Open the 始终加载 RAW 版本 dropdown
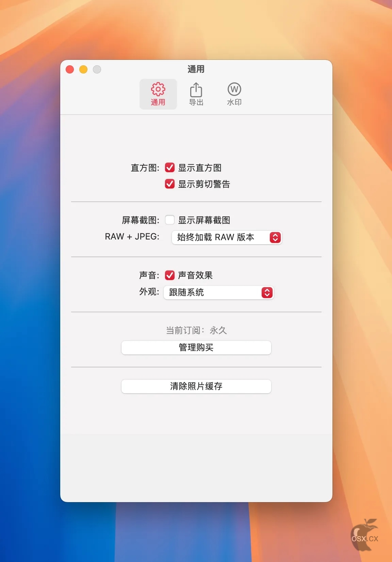This screenshot has width=392, height=562. [227, 237]
